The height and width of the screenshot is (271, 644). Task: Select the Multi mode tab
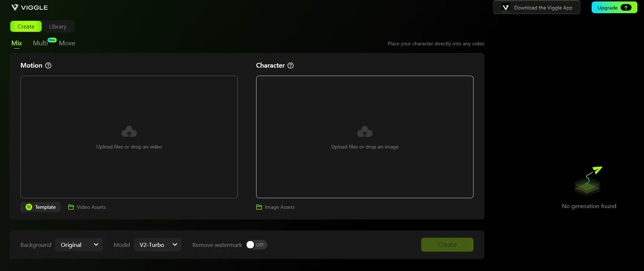[x=40, y=43]
